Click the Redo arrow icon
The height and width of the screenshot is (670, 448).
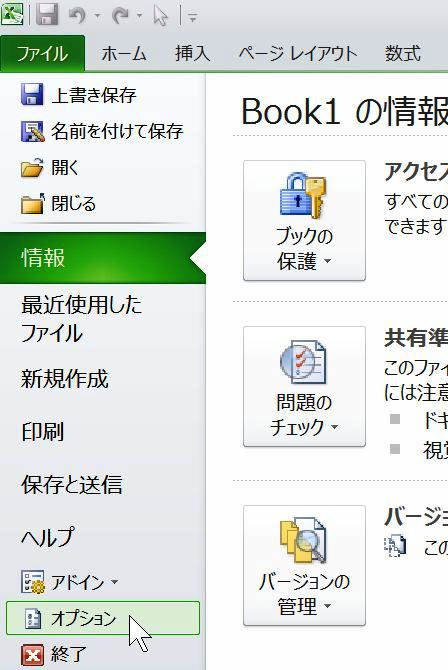pos(121,15)
